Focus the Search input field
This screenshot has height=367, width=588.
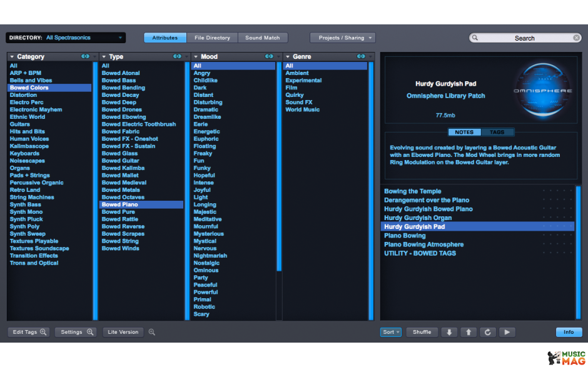click(525, 38)
